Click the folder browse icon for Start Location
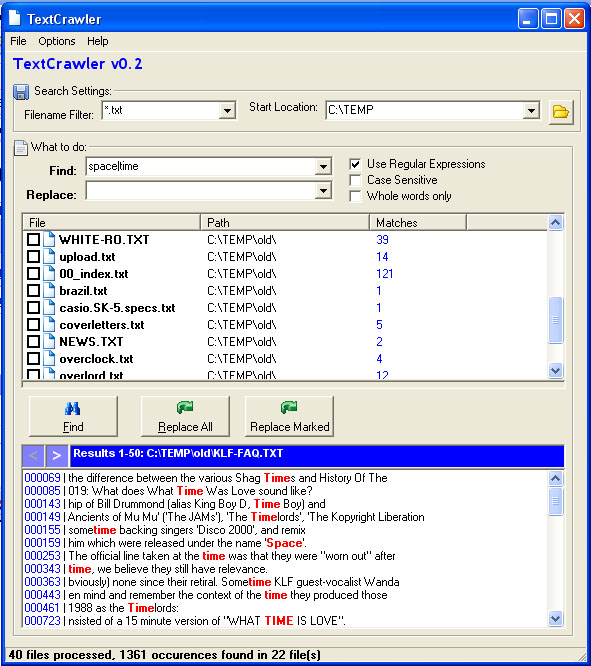 coord(561,112)
